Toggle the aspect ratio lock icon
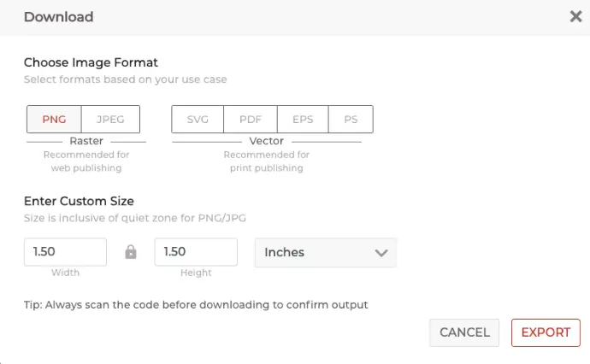Screen dimensions: 590x364 131,252
